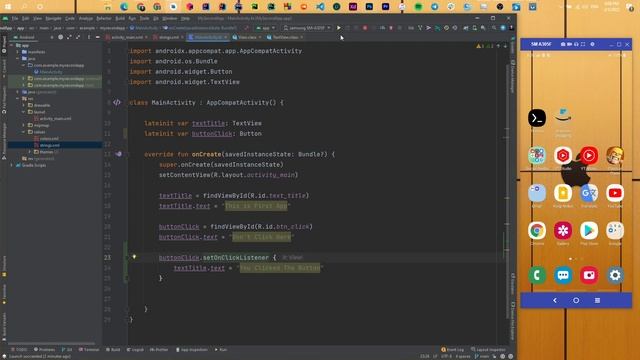Open the VS Code icon in the taskbar
The height and width of the screenshot is (360, 640).
pos(320,7)
